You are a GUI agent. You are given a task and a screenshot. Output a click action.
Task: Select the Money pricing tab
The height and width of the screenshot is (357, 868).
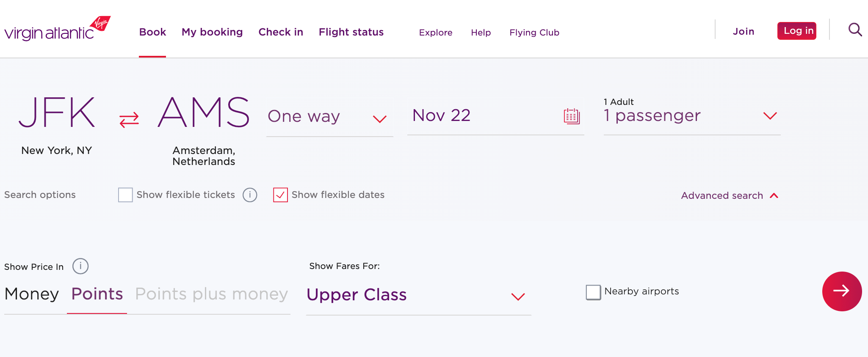click(x=31, y=294)
